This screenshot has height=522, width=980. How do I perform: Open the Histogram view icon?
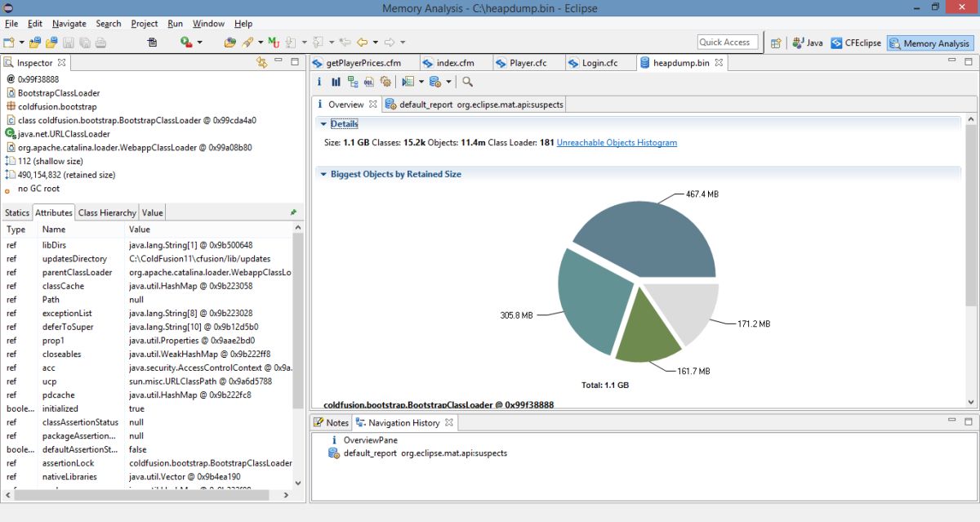tap(336, 82)
